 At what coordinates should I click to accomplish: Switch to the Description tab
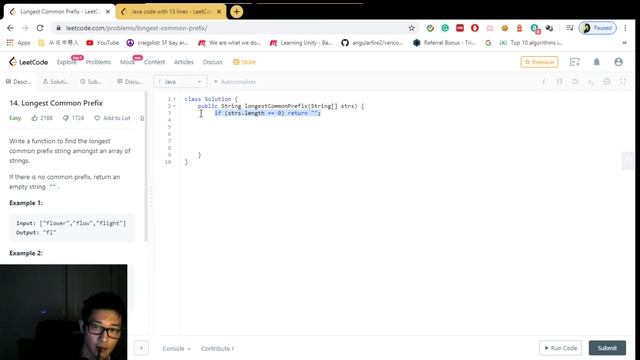(18, 82)
